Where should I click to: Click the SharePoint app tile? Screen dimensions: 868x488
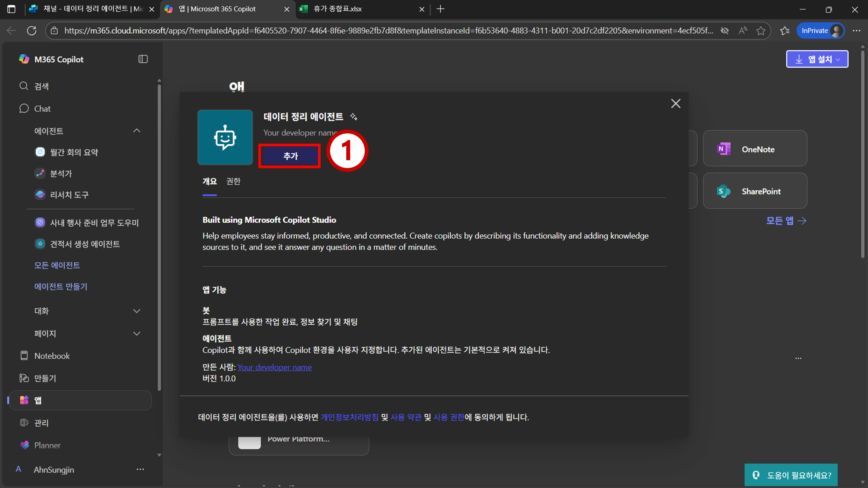pyautogui.click(x=755, y=191)
